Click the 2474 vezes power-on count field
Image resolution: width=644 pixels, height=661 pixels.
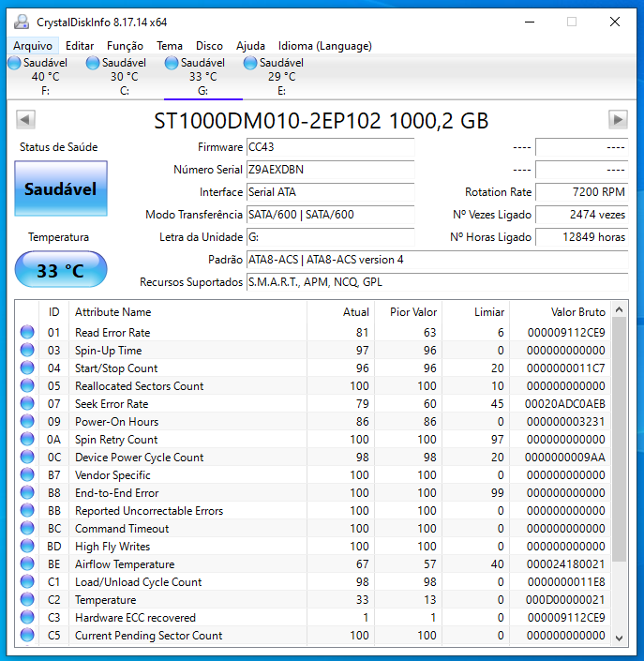[x=581, y=215]
